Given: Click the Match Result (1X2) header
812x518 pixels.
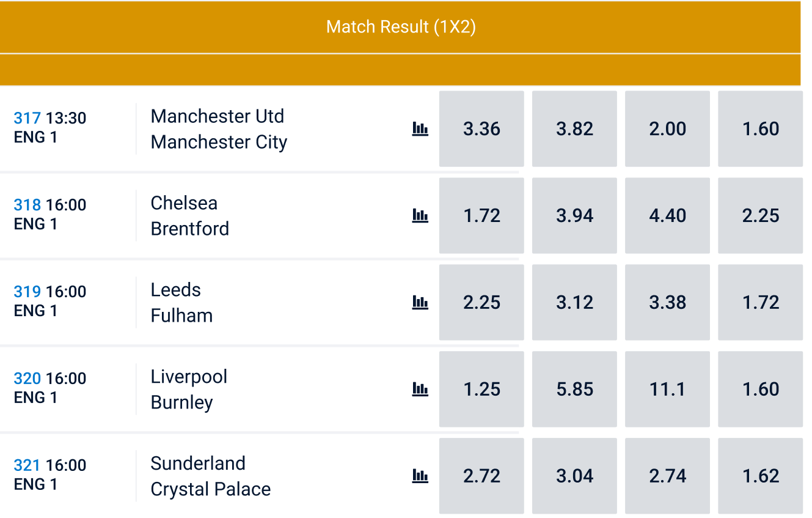Looking at the screenshot, I should (x=401, y=27).
